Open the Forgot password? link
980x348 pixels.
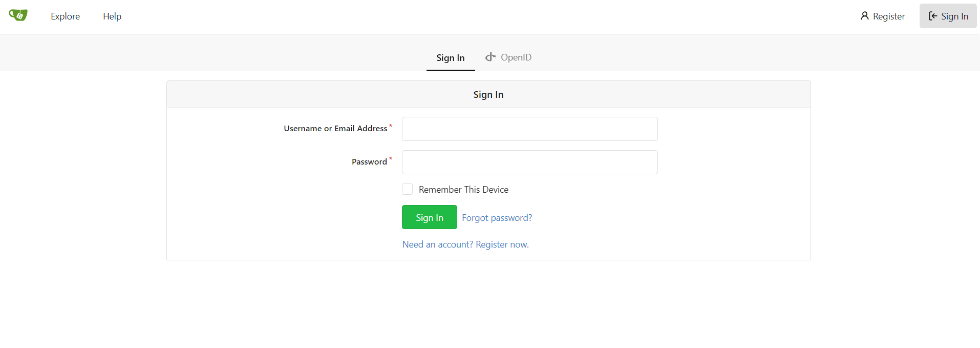point(497,218)
